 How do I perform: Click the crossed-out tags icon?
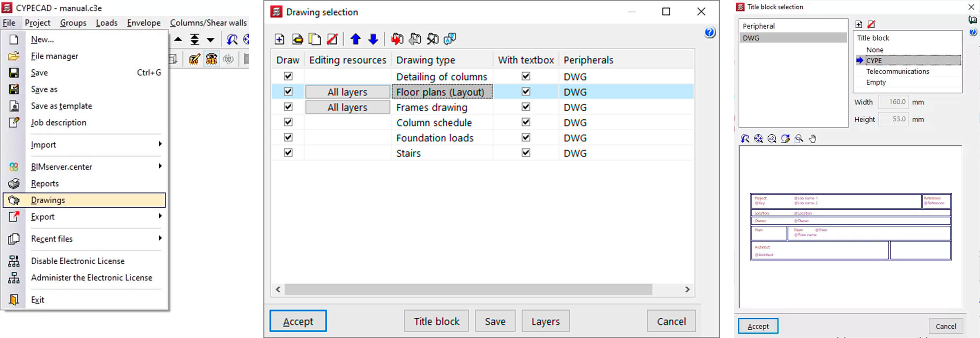click(432, 39)
